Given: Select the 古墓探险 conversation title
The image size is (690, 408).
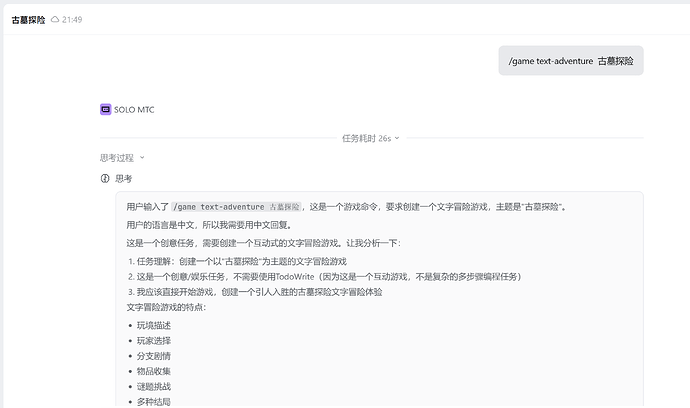Looking at the screenshot, I should click(x=28, y=20).
